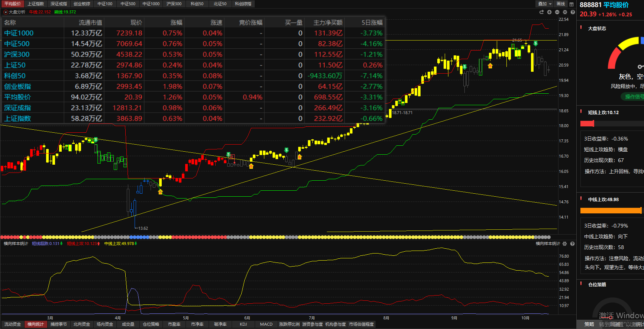The width and height of the screenshot is (644, 329).
Task: Open 创业板指 row in index table
Action: point(17,87)
